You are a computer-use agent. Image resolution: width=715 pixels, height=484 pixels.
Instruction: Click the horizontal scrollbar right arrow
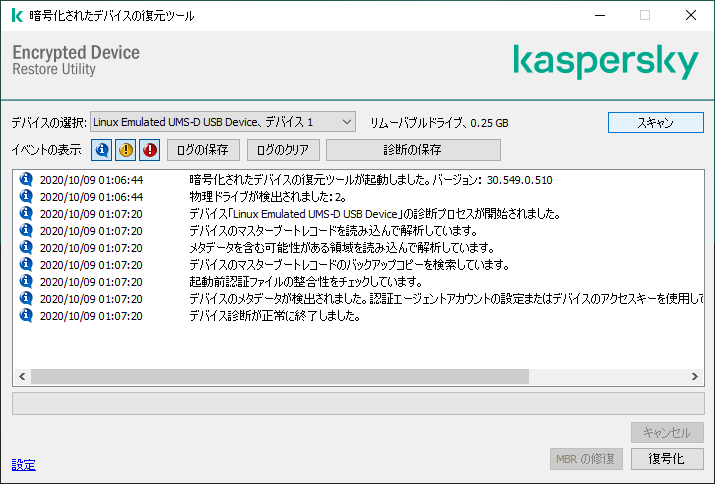[694, 377]
